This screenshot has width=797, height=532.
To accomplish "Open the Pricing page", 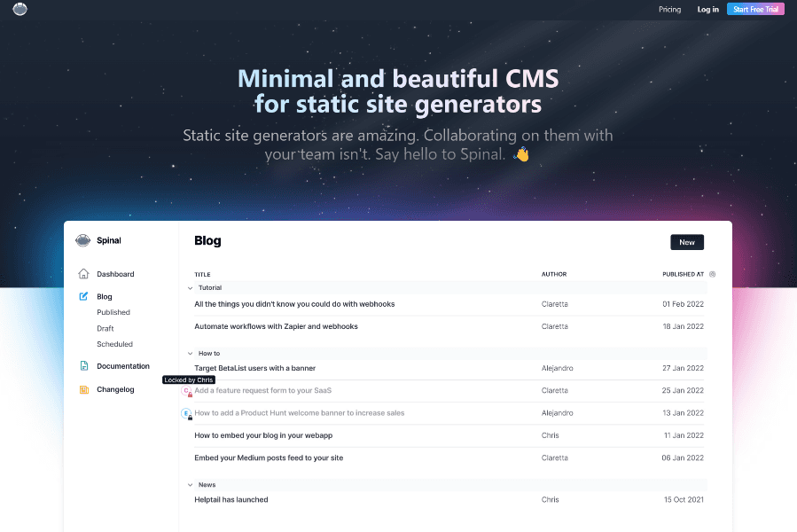I will (669, 9).
